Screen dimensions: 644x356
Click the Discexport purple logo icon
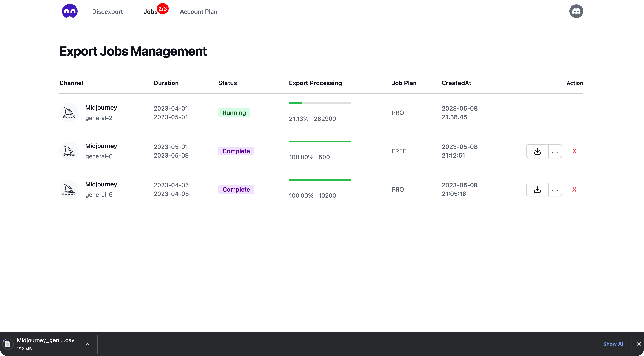70,11
